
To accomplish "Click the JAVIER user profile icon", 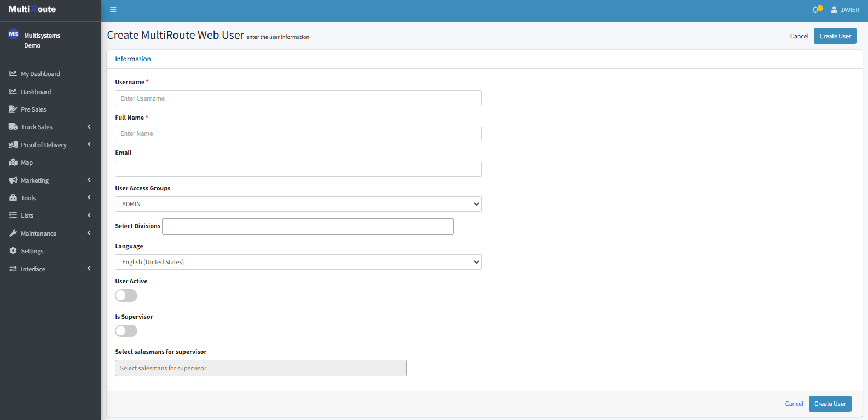I will (x=834, y=10).
